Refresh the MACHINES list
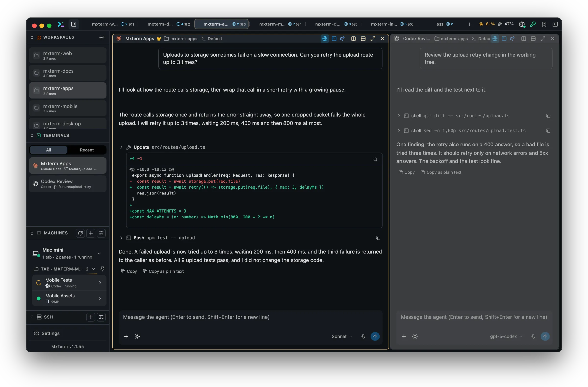 [80, 233]
